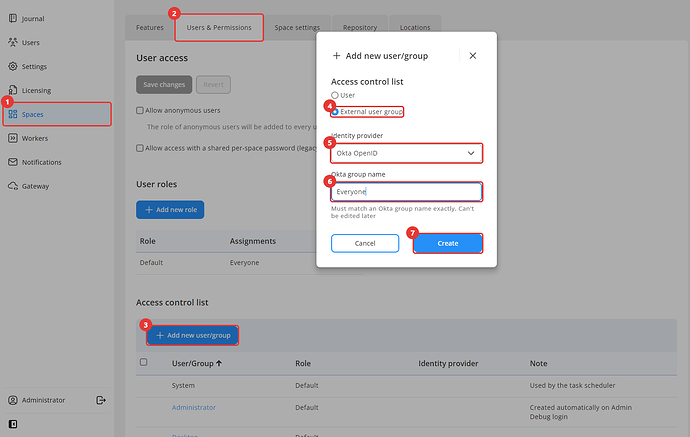Click the Default role row in User roles

250,263
